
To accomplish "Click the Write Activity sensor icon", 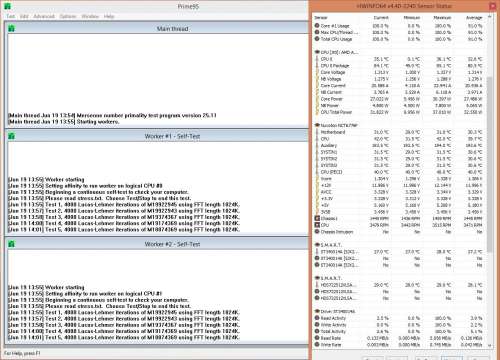I will click(x=317, y=325).
